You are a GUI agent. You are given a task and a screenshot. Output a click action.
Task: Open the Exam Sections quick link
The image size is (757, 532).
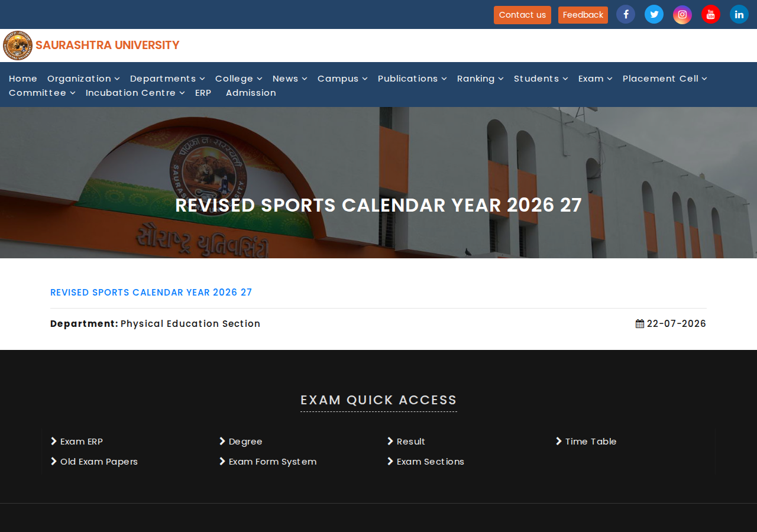pos(426,462)
